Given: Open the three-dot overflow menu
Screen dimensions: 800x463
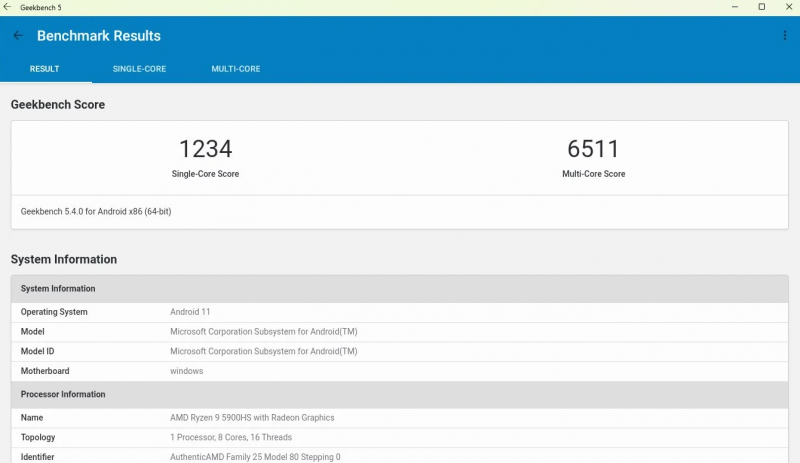Looking at the screenshot, I should pyautogui.click(x=785, y=36).
